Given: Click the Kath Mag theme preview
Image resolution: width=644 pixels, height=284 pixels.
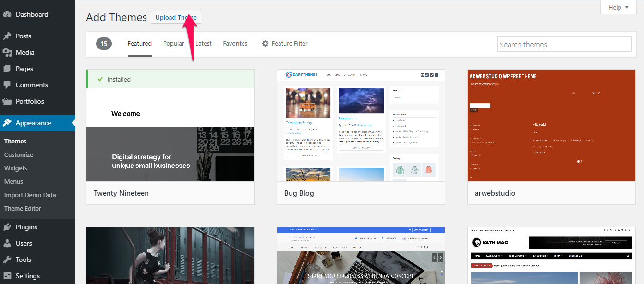Looking at the screenshot, I should tap(551, 256).
